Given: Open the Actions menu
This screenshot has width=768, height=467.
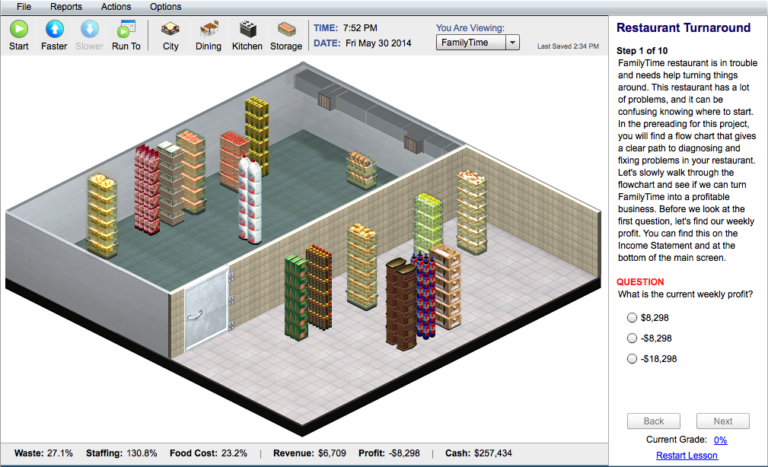Looking at the screenshot, I should (115, 7).
